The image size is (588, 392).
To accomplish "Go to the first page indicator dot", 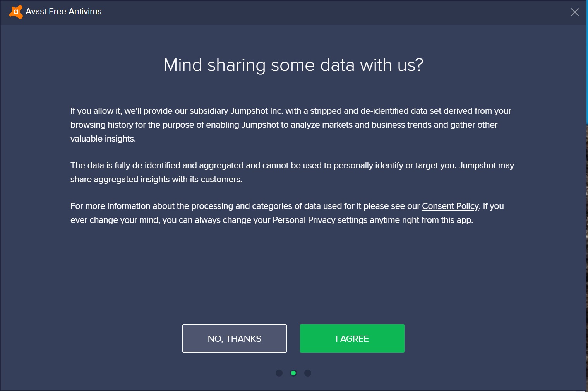I will tap(279, 373).
